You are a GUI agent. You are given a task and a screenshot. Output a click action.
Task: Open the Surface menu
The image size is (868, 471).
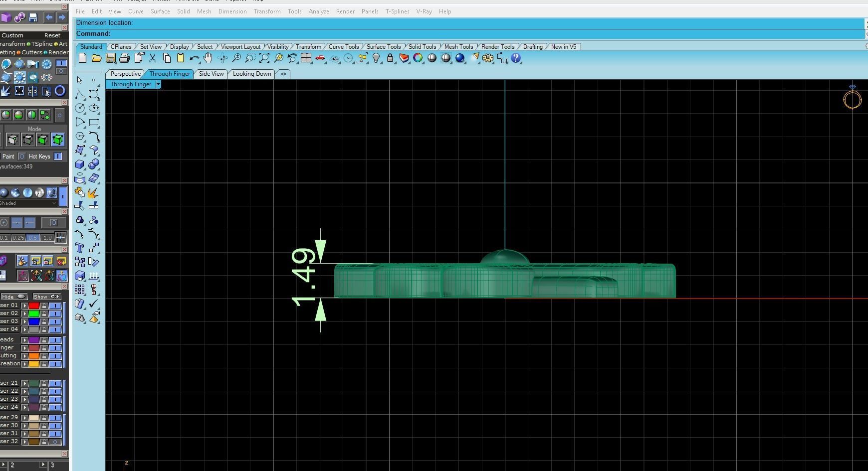point(160,11)
